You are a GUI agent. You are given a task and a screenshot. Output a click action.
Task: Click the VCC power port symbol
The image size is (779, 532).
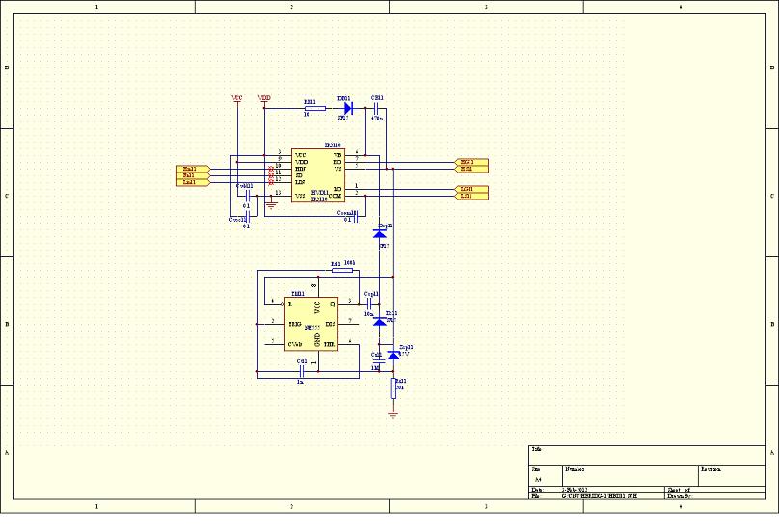[x=237, y=100]
